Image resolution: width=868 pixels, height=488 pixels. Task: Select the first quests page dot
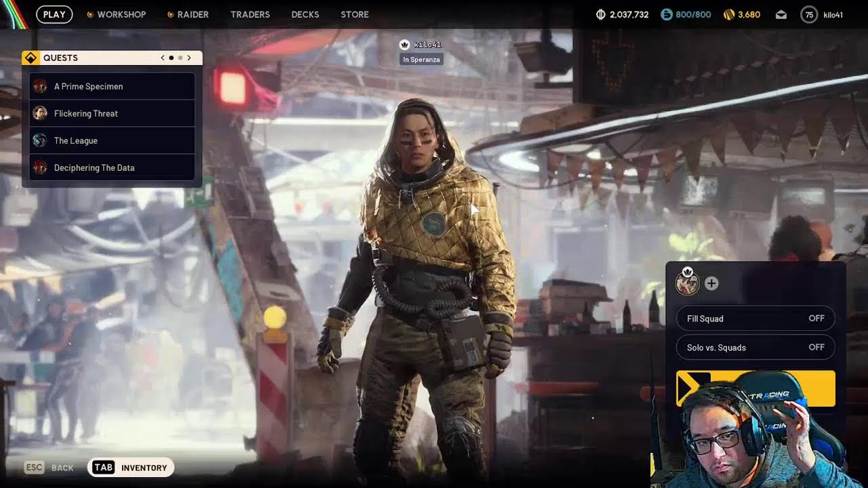click(171, 58)
